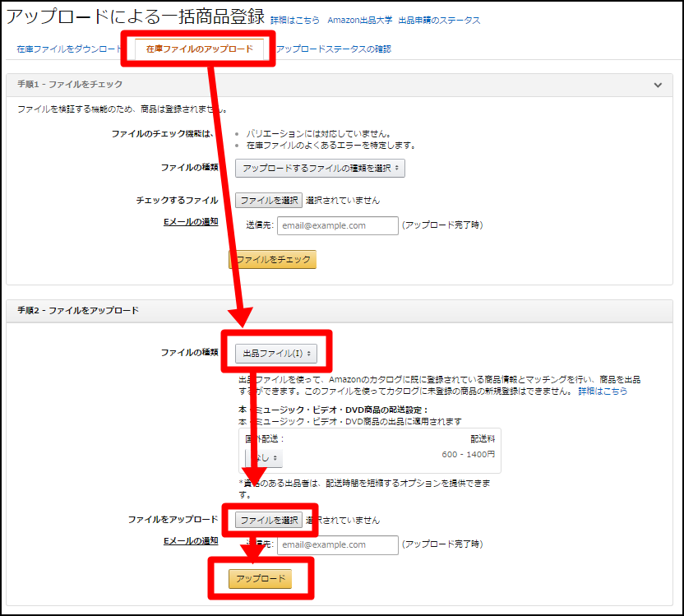Image resolution: width=684 pixels, height=616 pixels.
Task: Open the 出品申請のステータス link
Action: 439,20
